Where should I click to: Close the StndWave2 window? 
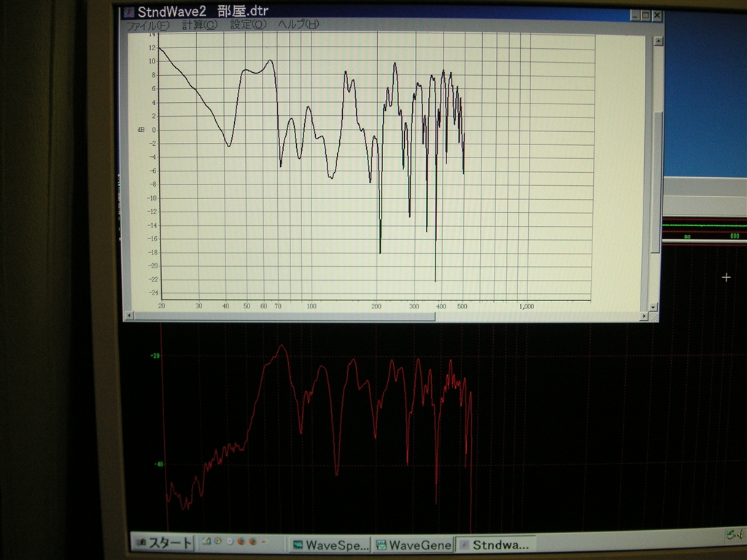pos(657,16)
